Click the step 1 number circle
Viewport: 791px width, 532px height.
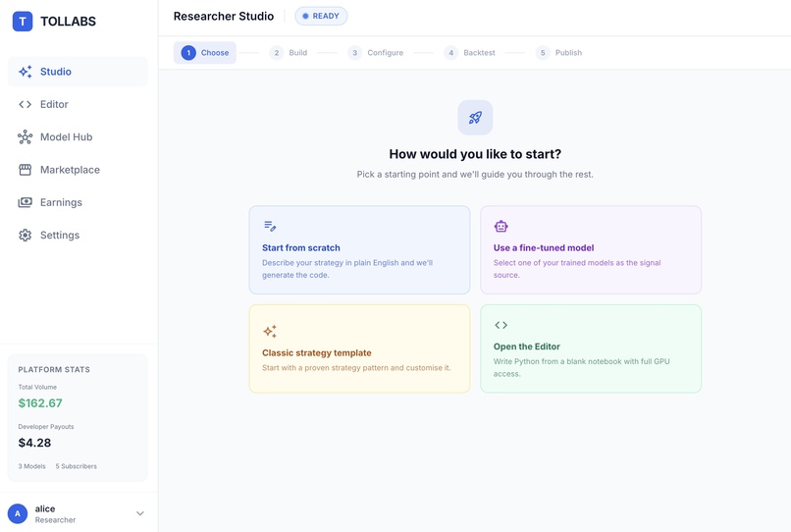(x=188, y=52)
